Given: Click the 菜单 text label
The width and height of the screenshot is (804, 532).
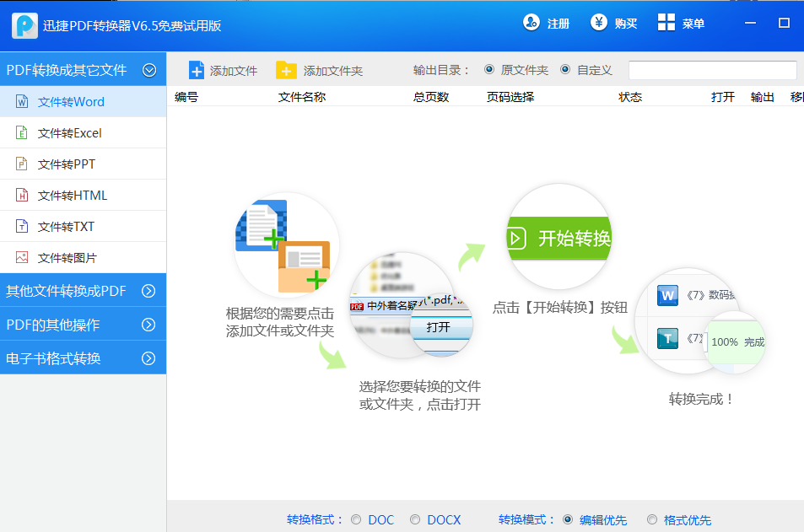Looking at the screenshot, I should (x=693, y=24).
